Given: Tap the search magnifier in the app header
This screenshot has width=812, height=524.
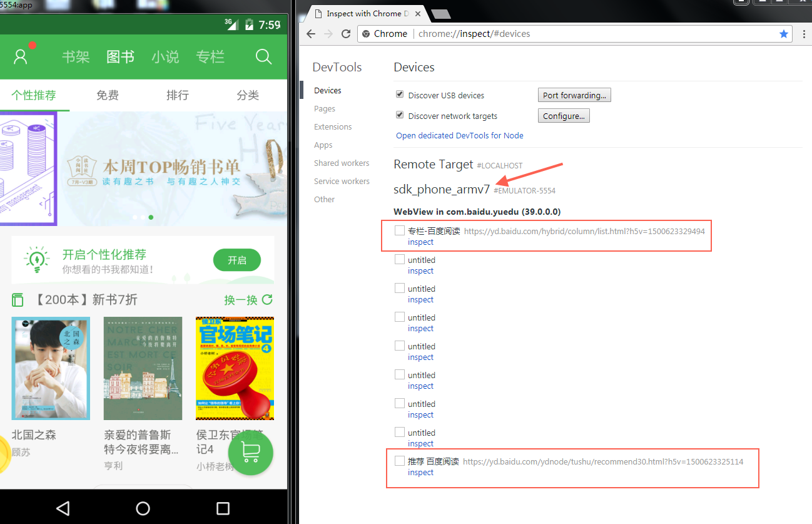Looking at the screenshot, I should [264, 57].
